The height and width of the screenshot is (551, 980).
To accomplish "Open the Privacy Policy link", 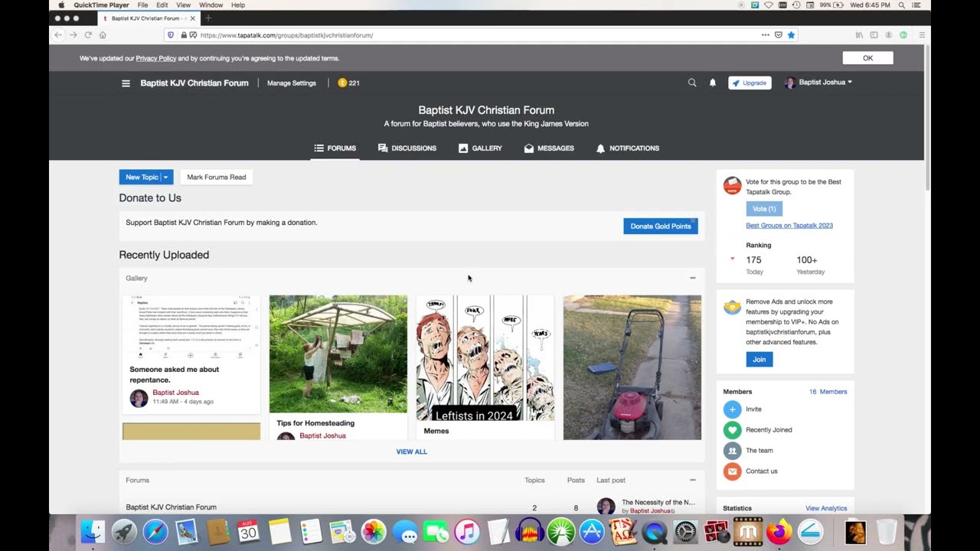I will click(x=156, y=58).
